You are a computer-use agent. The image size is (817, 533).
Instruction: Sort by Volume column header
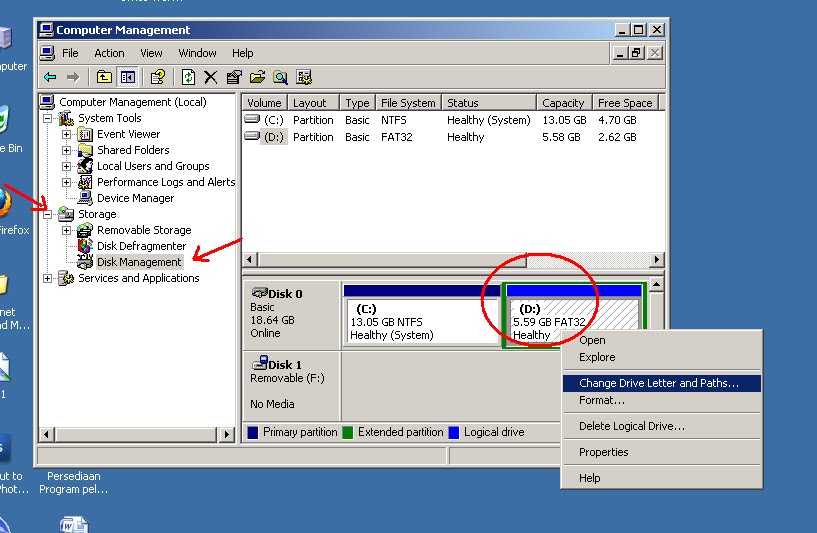(264, 103)
